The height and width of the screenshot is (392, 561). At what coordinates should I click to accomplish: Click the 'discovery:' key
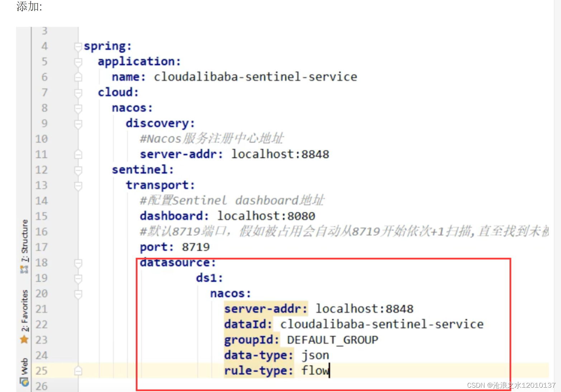click(x=160, y=123)
